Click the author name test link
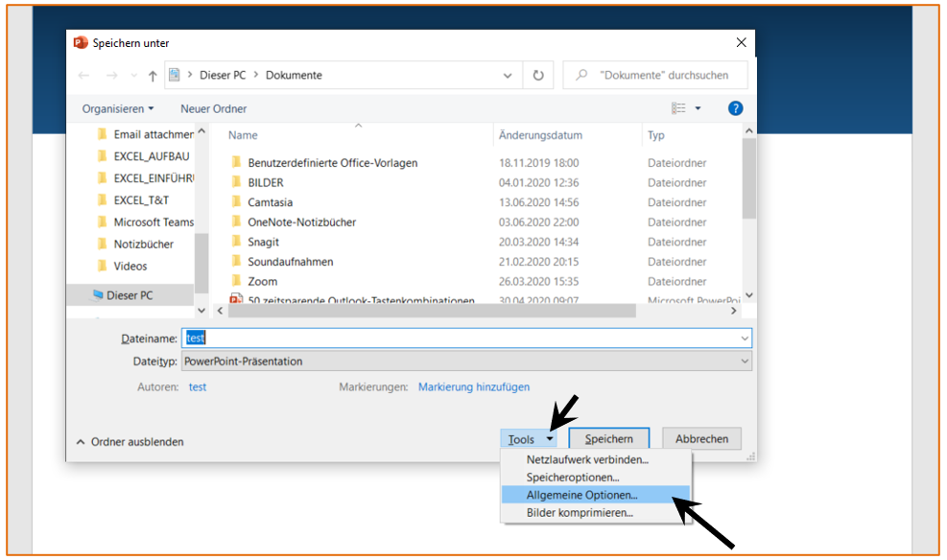Screen dimensions: 947x560 coord(198,387)
